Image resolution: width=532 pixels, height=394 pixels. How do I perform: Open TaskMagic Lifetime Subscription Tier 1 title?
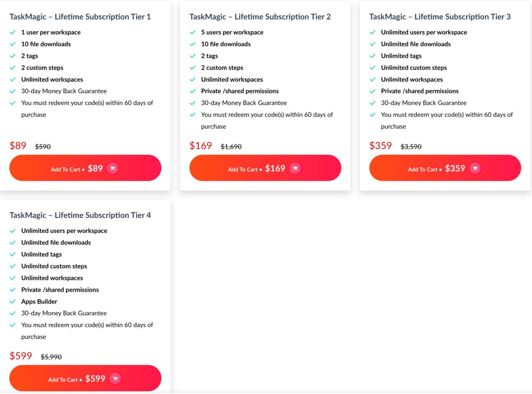tap(80, 17)
